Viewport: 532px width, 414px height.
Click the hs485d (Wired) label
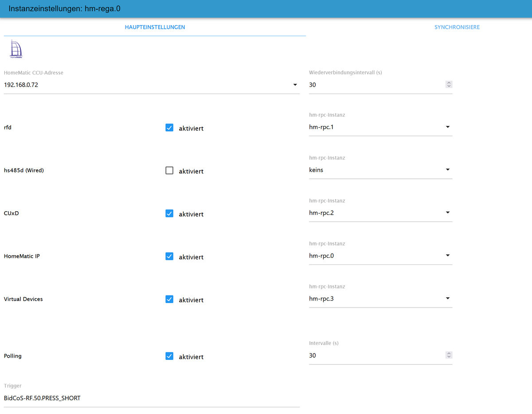coord(24,170)
